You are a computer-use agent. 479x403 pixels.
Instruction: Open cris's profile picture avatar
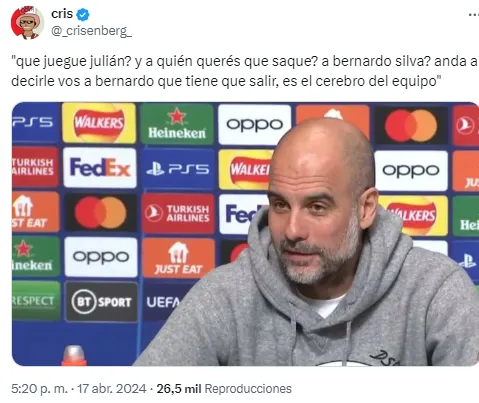pyautogui.click(x=27, y=22)
